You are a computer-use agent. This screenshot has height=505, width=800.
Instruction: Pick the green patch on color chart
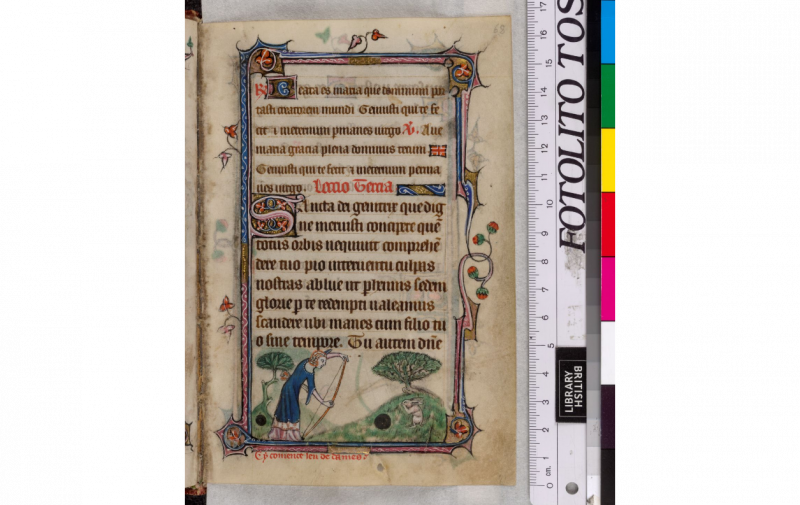point(608,97)
